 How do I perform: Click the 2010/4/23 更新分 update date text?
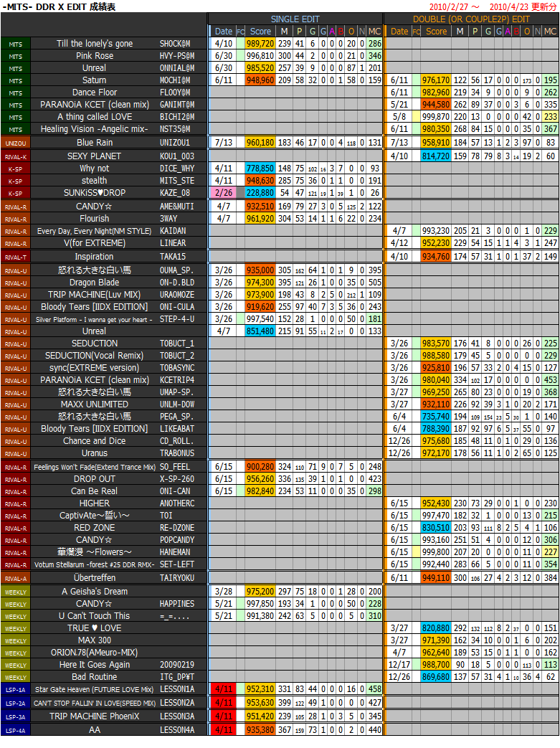click(x=523, y=6)
